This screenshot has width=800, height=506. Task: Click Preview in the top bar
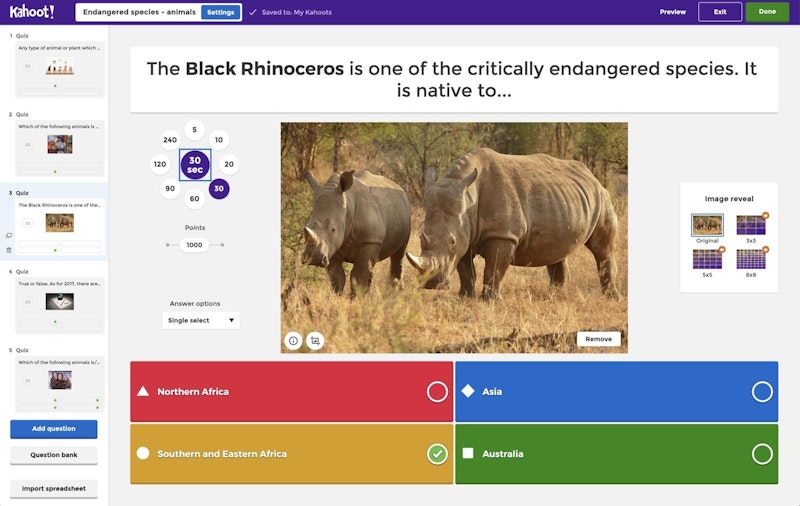coord(672,12)
